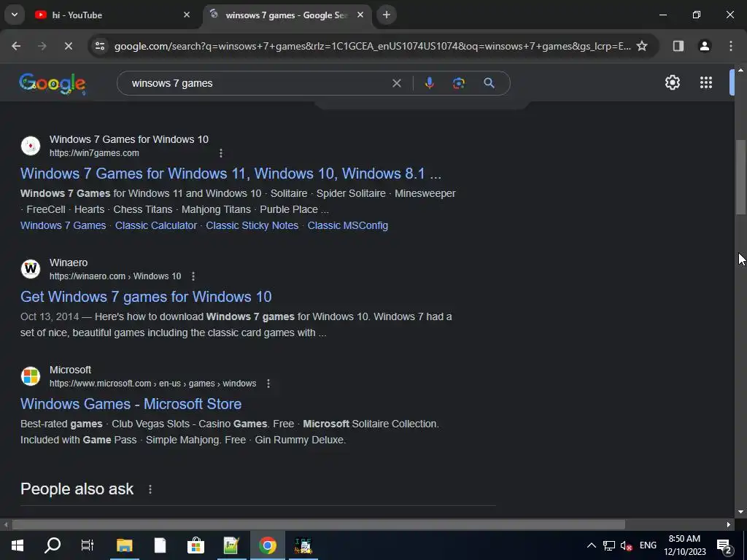The width and height of the screenshot is (747, 560).
Task: Click the address bar URL
Action: (x=373, y=46)
